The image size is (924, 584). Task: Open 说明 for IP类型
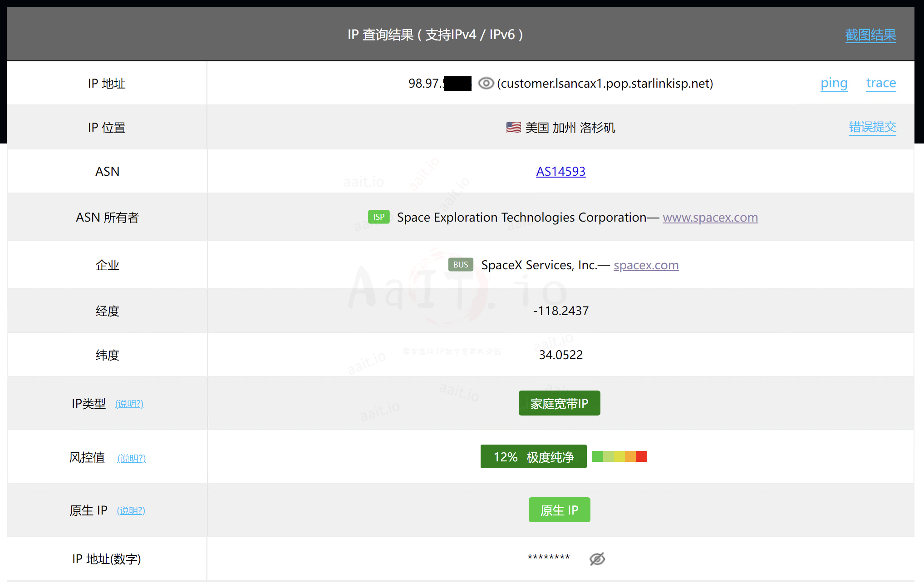[x=129, y=404]
